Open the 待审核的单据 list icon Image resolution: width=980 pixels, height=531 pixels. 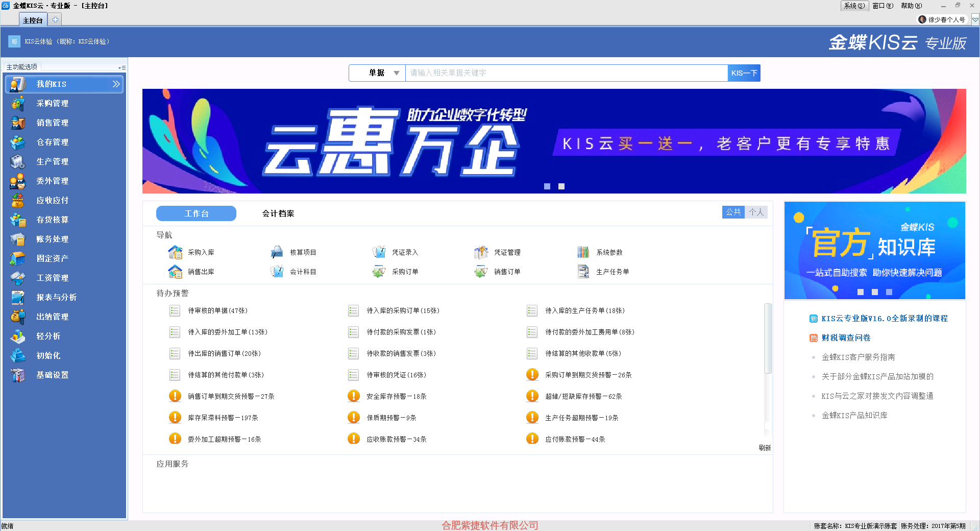tap(175, 310)
